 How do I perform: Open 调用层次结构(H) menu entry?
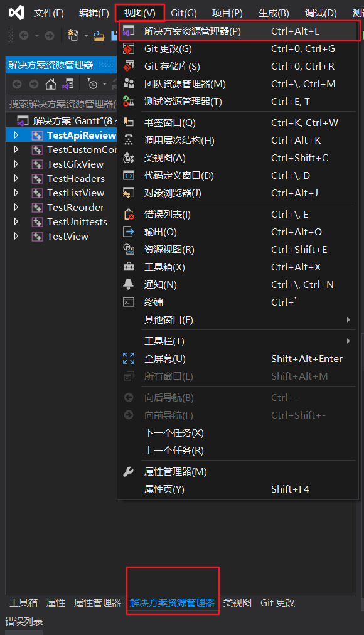(x=238, y=141)
